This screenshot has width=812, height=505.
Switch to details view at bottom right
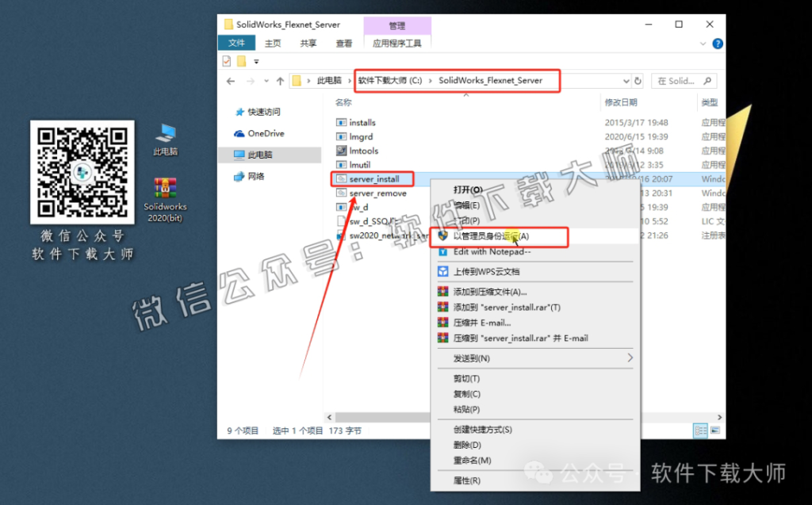click(x=700, y=430)
